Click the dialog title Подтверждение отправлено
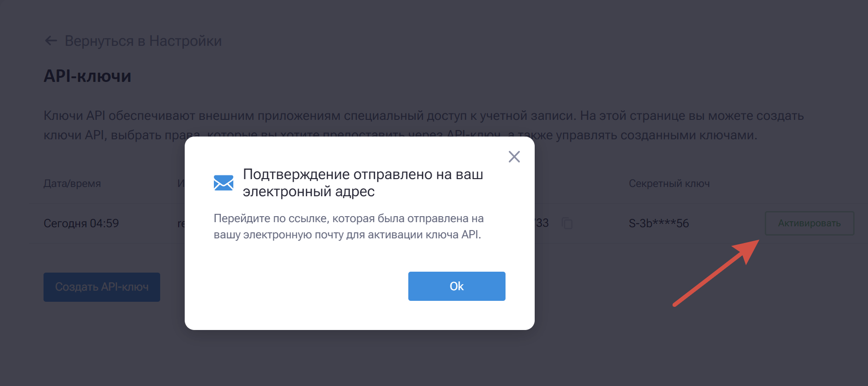Image resolution: width=868 pixels, height=386 pixels. tap(363, 183)
